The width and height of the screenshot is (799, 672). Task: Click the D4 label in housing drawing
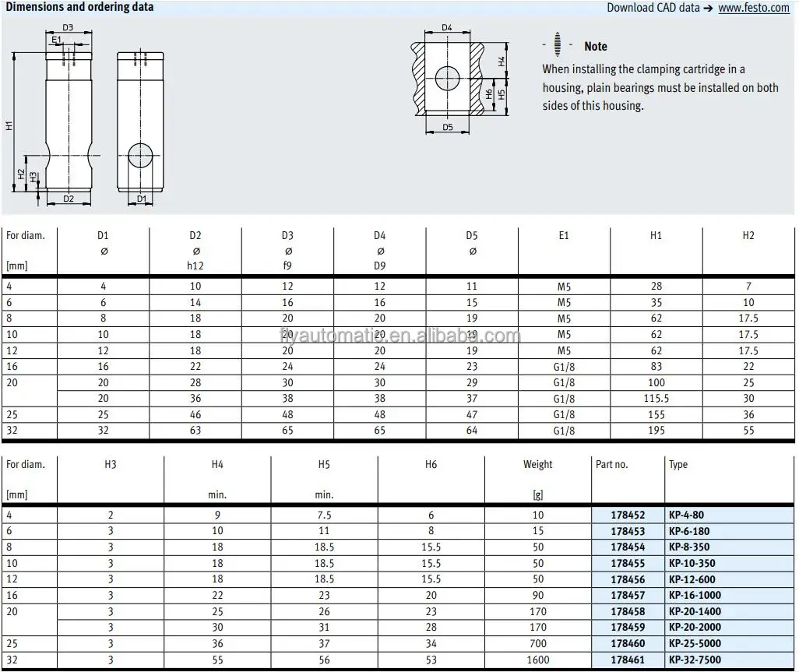pos(447,27)
